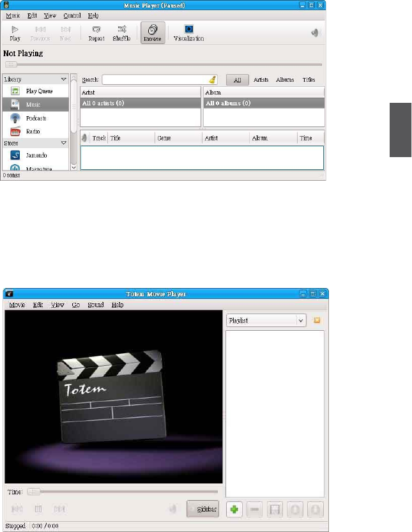Click the sidebar scrollbar down arrow

(x=73, y=167)
